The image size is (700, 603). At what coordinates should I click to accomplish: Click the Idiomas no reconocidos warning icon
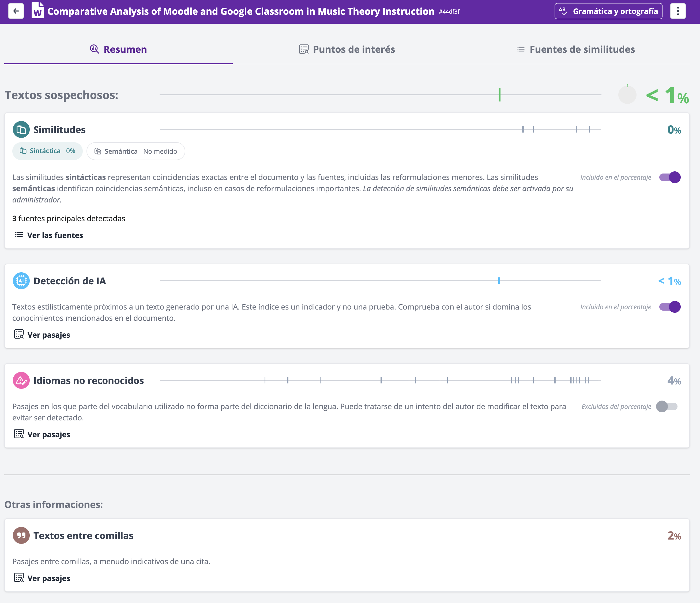[21, 380]
